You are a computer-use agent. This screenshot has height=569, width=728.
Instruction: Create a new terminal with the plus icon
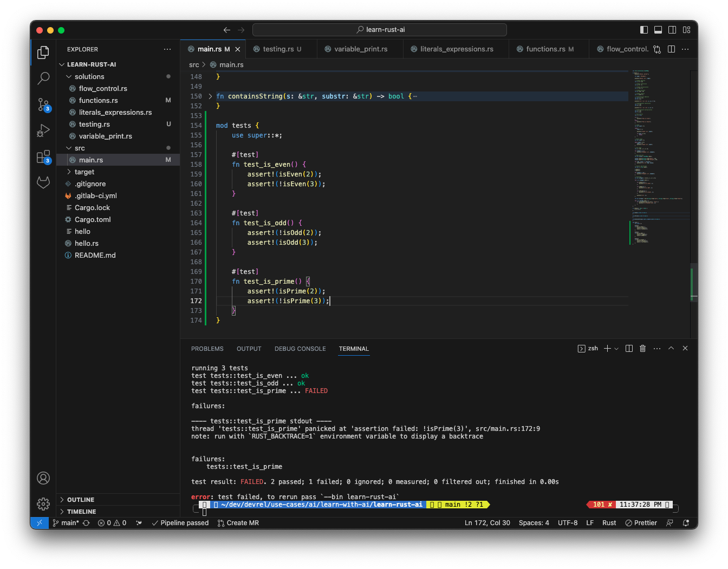[606, 348]
